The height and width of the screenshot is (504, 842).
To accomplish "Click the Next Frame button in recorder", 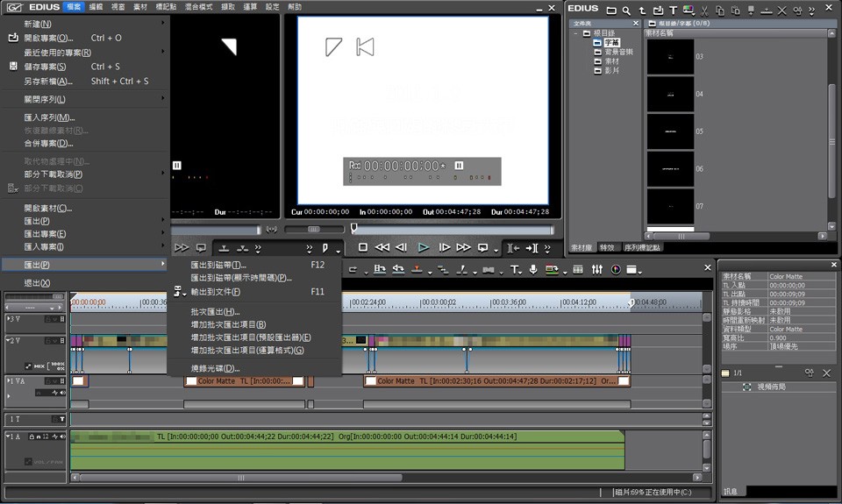I will coord(444,248).
